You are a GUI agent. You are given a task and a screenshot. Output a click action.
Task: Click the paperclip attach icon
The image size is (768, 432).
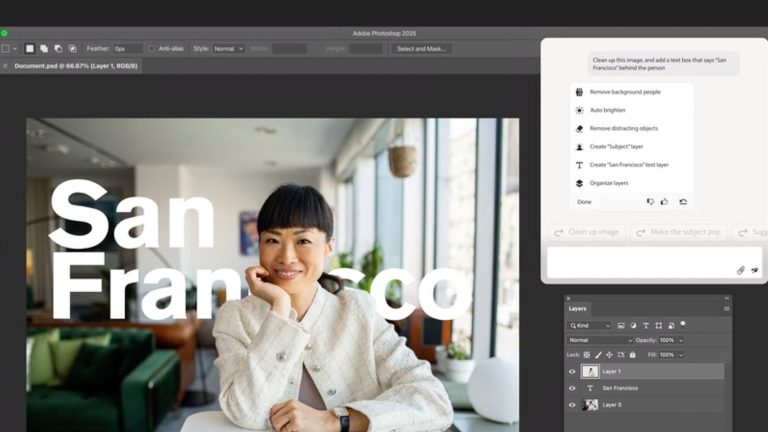[x=741, y=270]
